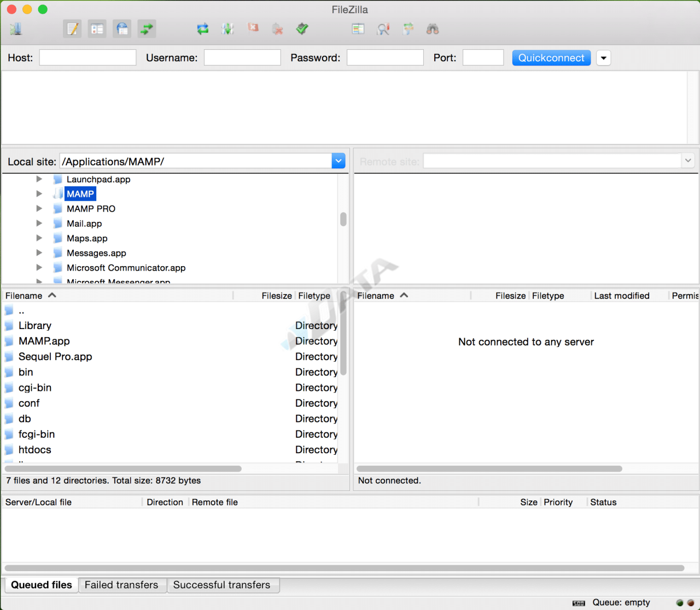
Task: Search for files with binoculars icon
Action: point(433,29)
